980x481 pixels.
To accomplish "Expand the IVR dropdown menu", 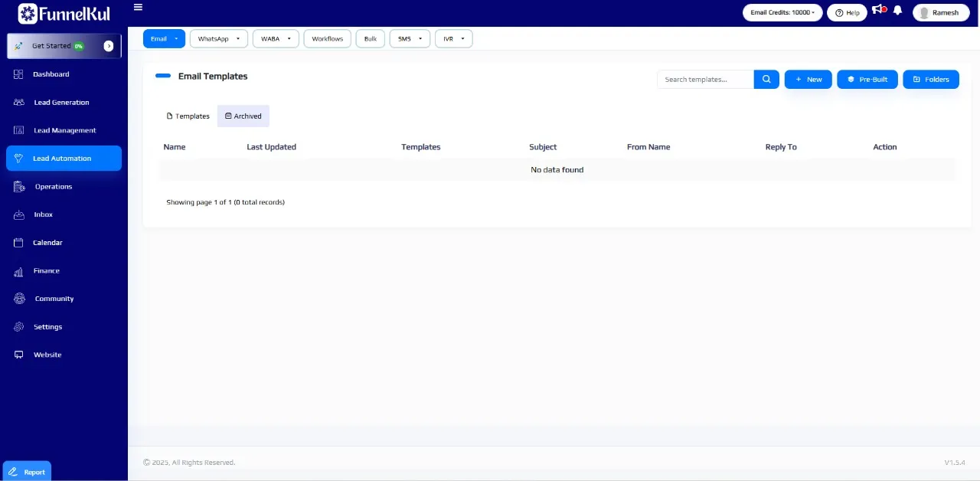I will coord(453,39).
